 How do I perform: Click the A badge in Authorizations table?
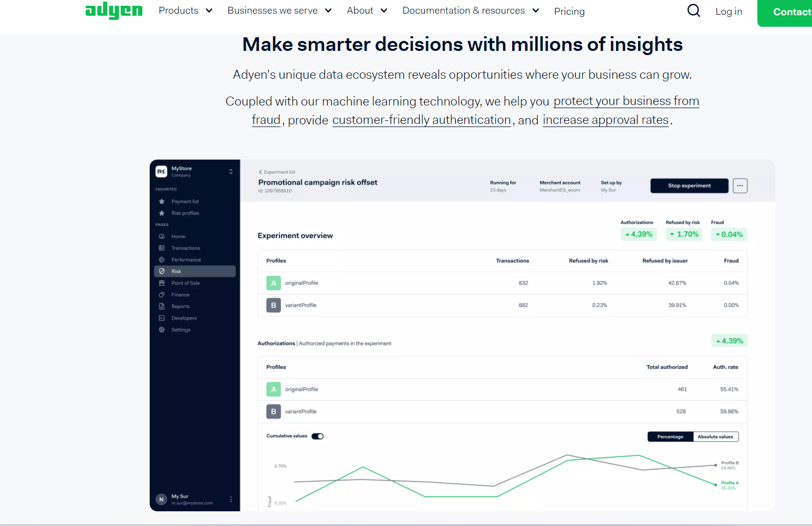(x=274, y=390)
